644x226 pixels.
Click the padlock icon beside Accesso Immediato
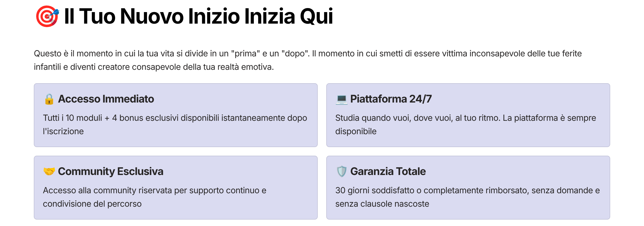pos(49,99)
